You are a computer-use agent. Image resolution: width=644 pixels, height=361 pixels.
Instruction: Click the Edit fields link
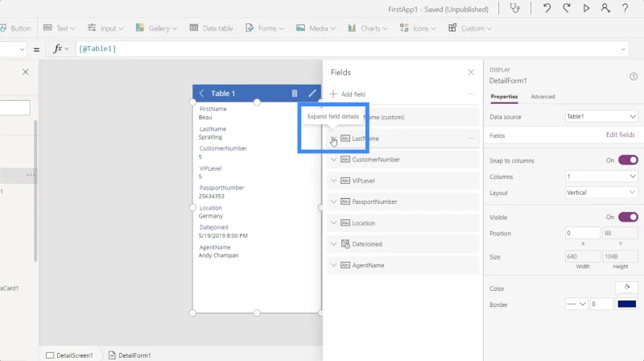620,135
